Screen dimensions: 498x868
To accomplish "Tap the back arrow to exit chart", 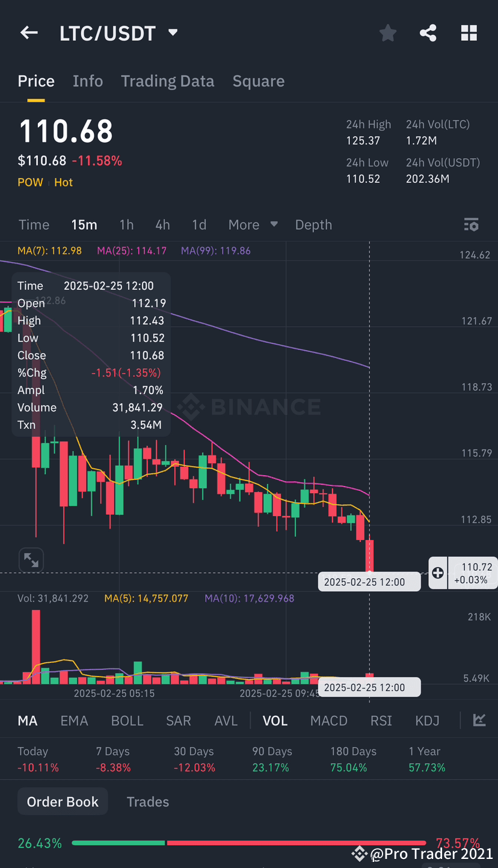I will coord(28,33).
